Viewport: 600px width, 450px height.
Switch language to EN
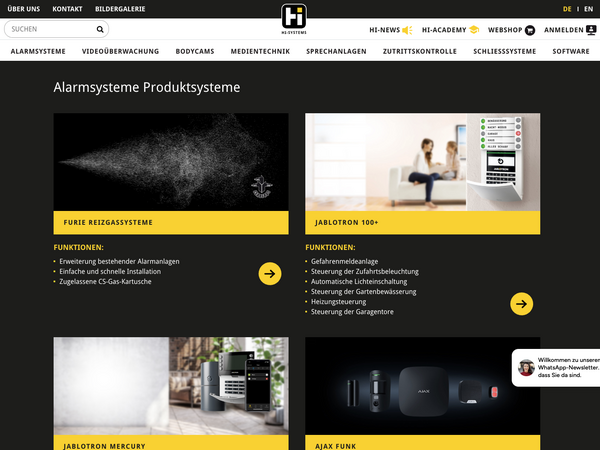(x=589, y=9)
